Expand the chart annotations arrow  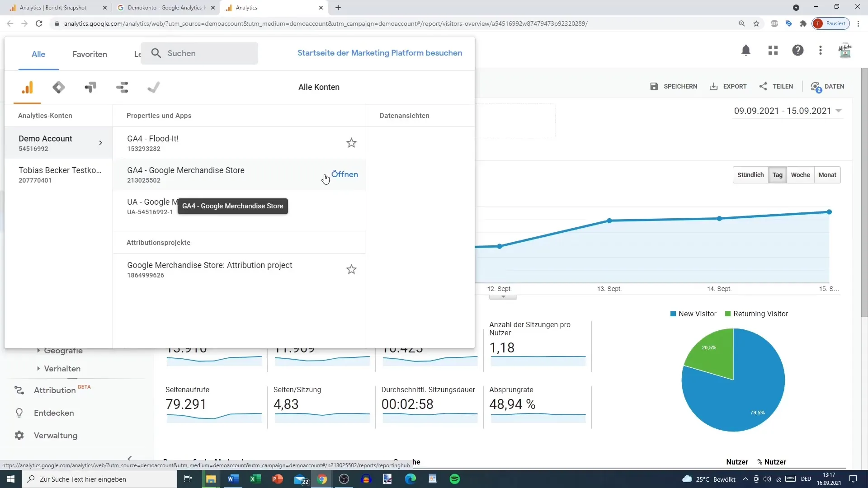[x=503, y=297]
